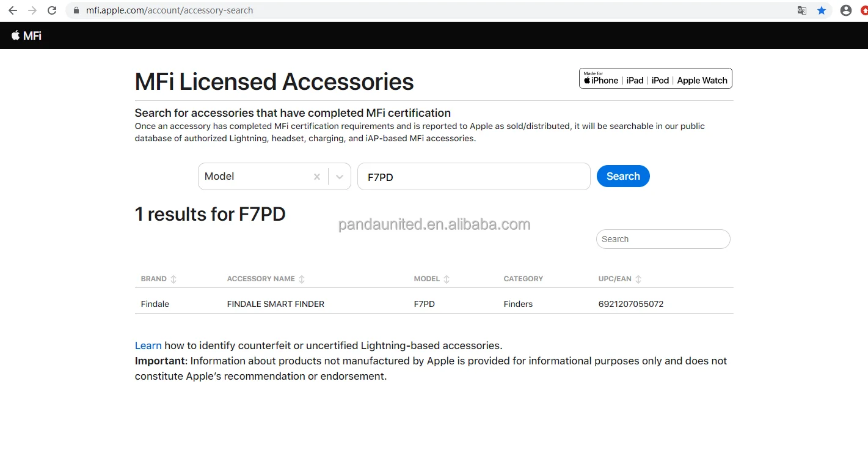Click the address bar URL
This screenshot has width=868, height=450.
click(169, 10)
